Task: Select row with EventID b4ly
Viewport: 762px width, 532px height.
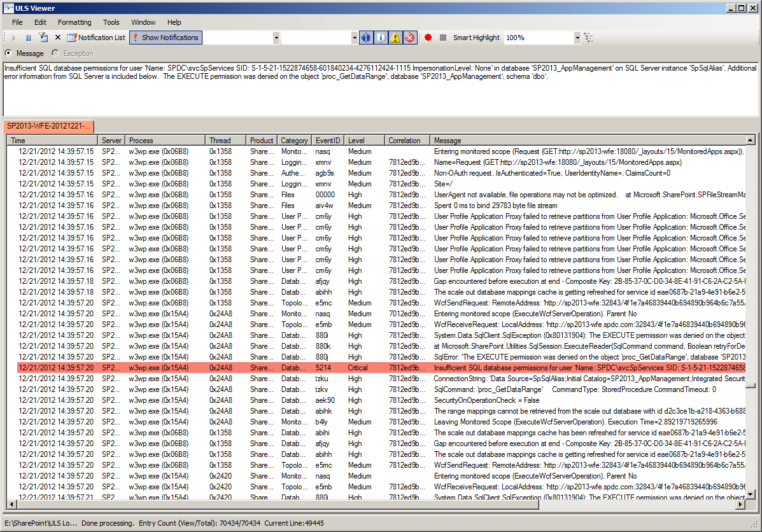Action: click(381, 422)
